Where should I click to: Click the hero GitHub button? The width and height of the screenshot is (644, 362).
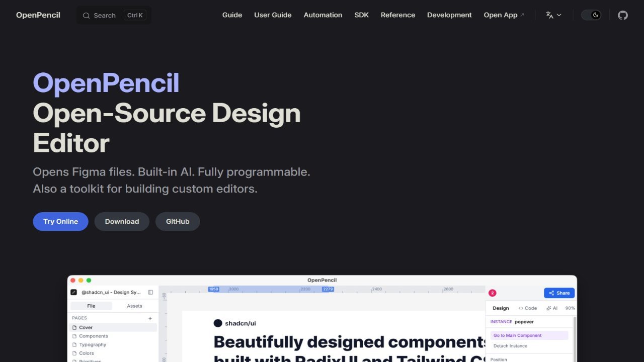[178, 222]
